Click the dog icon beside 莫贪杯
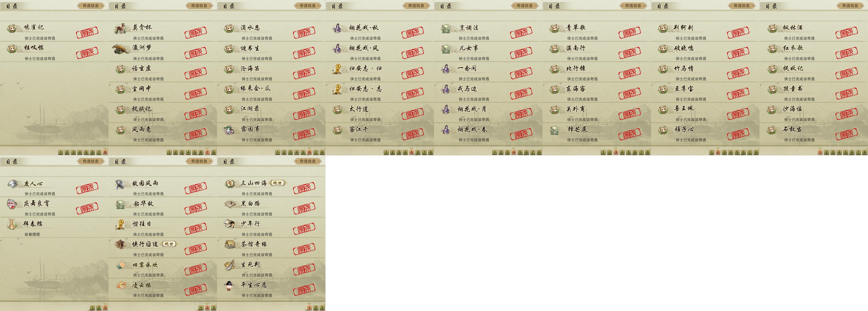Image resolution: width=868 pixels, height=311 pixels. 120,29
